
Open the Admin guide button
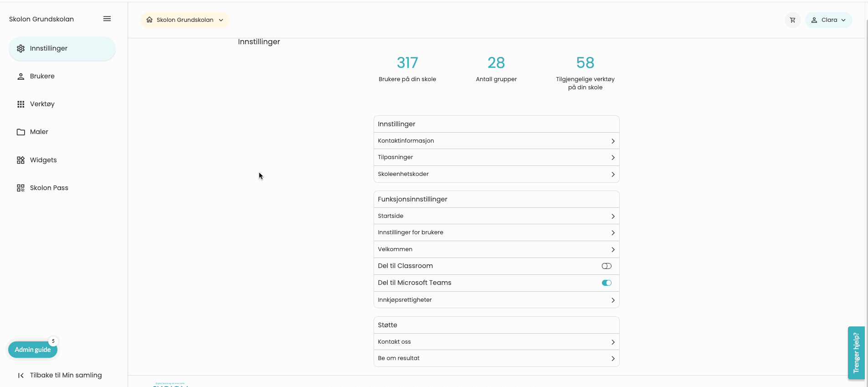[x=33, y=350]
